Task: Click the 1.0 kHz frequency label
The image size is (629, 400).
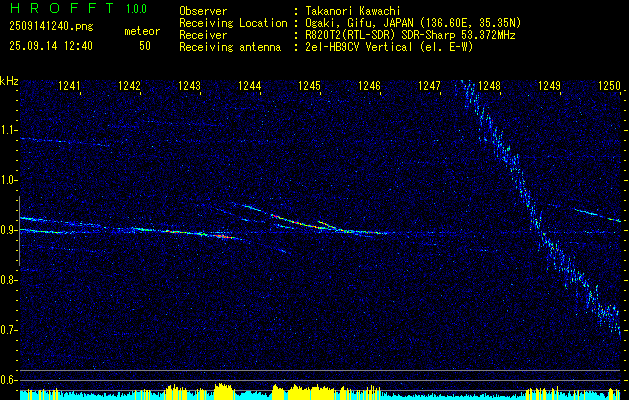Action: [8, 181]
